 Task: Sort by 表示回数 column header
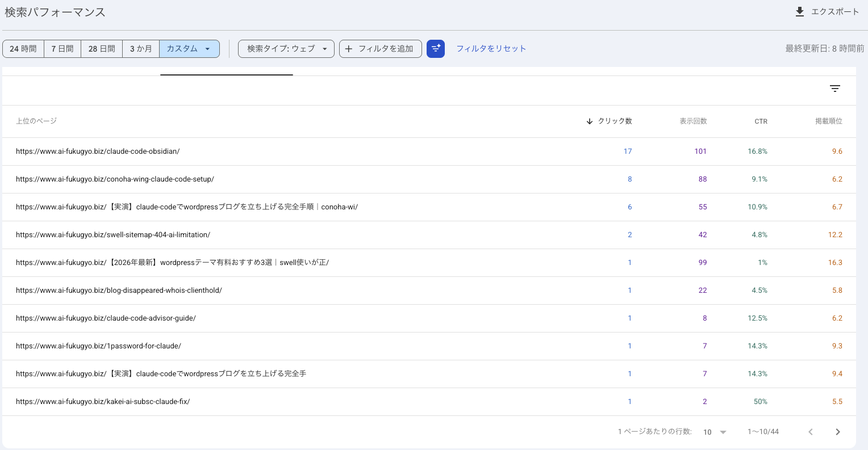pyautogui.click(x=693, y=121)
